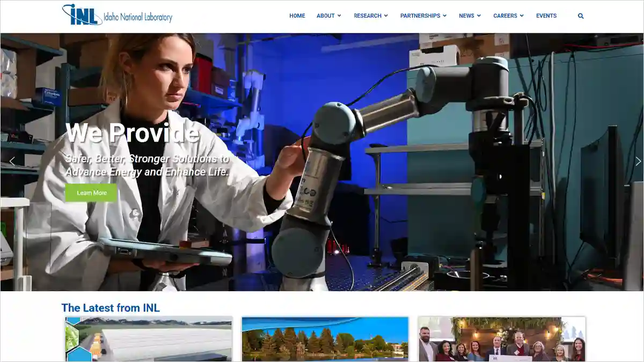Open the first news thumbnail with building
The image size is (644, 362).
pos(149,339)
